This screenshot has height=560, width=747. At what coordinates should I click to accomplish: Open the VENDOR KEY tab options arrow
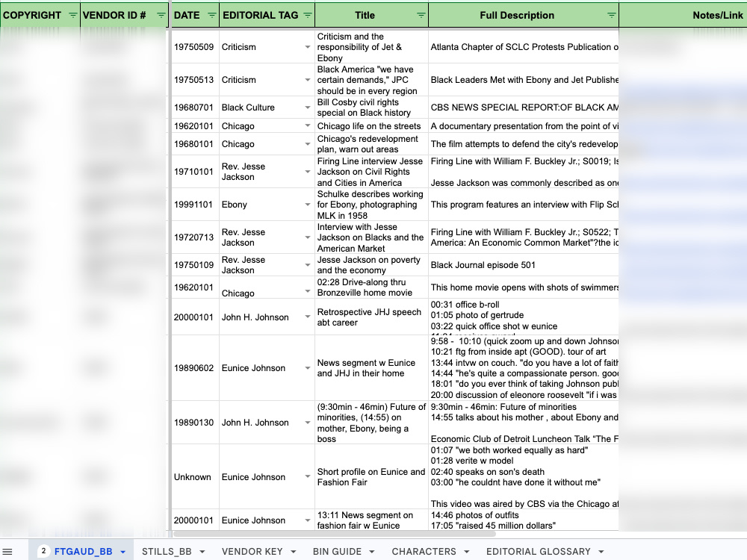[293, 552]
